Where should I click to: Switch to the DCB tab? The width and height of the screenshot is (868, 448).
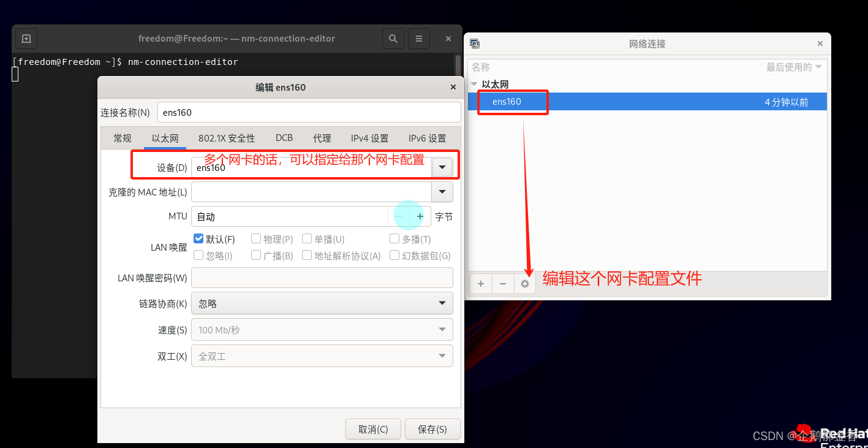(x=284, y=139)
